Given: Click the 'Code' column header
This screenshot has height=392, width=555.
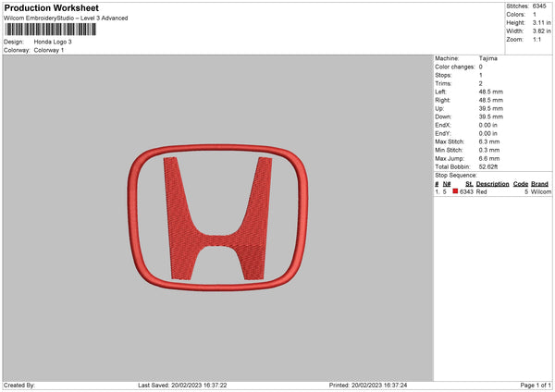Looking at the screenshot, I should tap(520, 184).
